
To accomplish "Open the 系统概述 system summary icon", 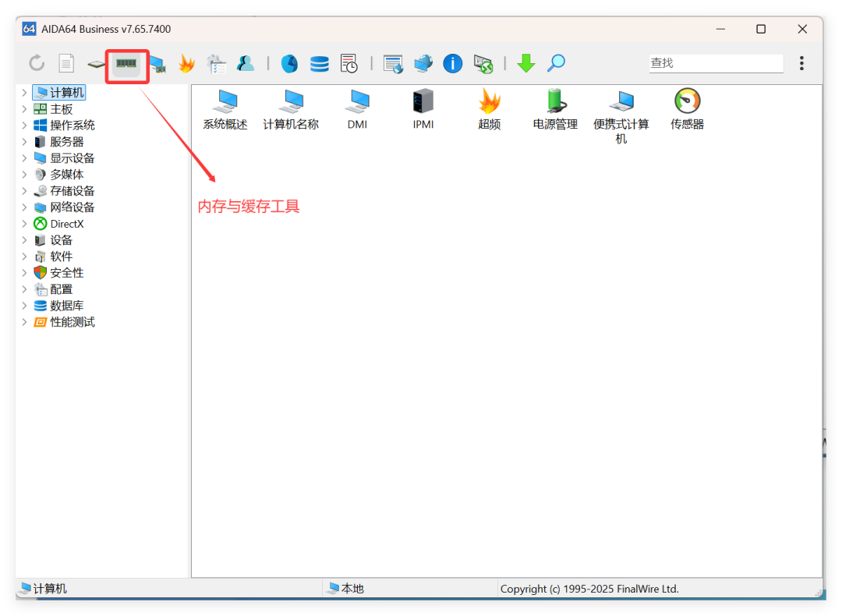I will (225, 109).
